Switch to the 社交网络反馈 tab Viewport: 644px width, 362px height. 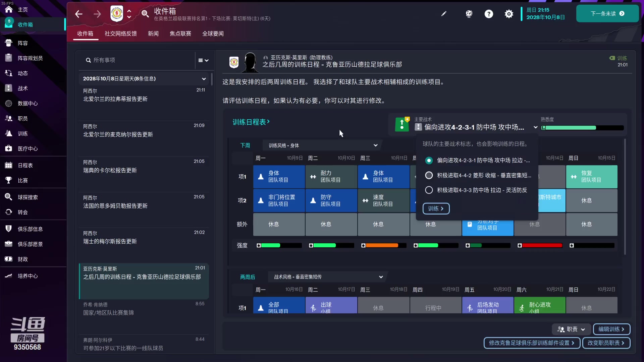click(x=121, y=34)
